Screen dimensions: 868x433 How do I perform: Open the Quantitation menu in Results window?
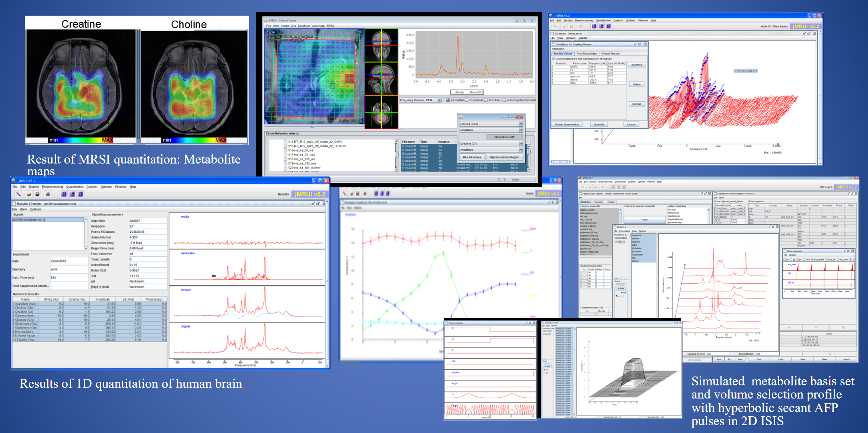75,187
